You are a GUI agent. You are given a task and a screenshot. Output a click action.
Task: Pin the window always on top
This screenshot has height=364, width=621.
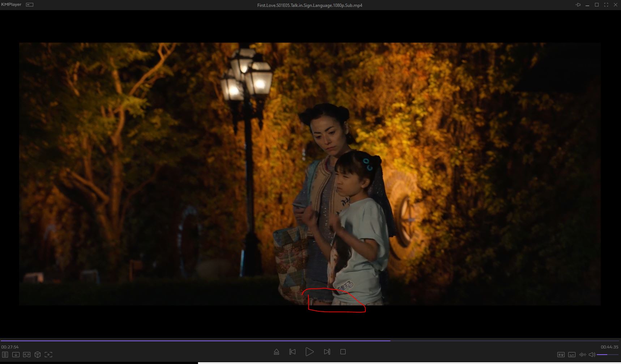578,5
